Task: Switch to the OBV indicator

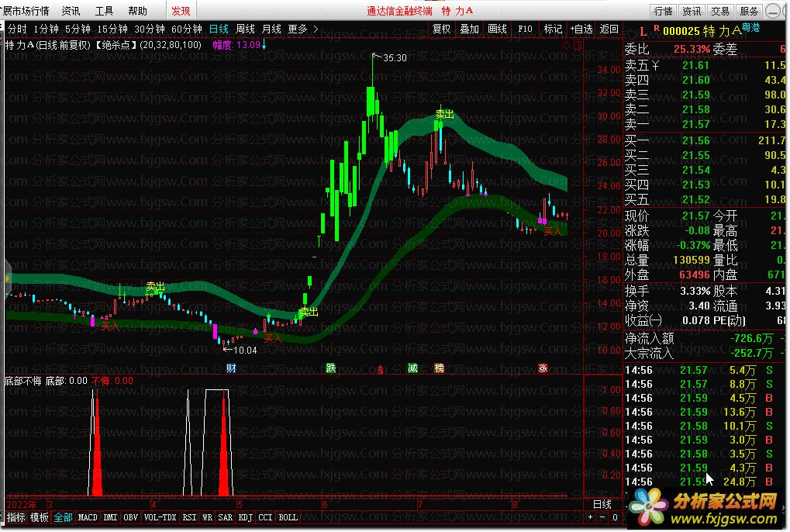Action: pos(130,517)
